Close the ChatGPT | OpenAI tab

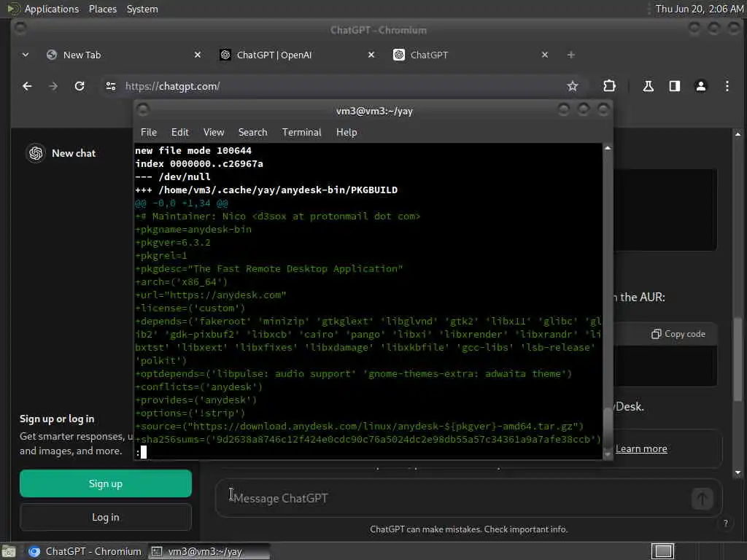point(371,55)
